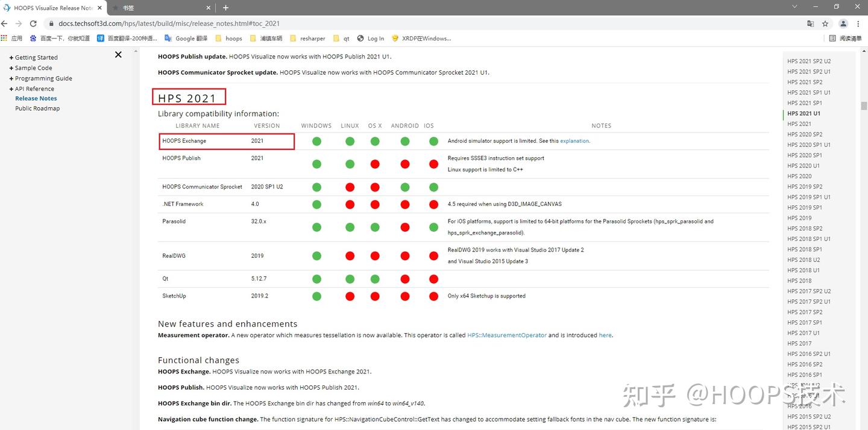Image resolution: width=868 pixels, height=430 pixels.
Task: Click the Log In bookmark icon
Action: click(362, 38)
